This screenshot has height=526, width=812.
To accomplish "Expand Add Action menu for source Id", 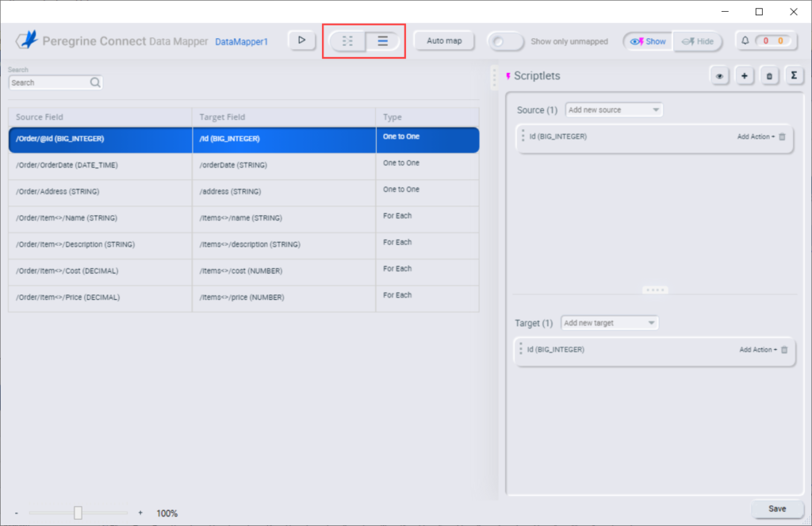I will (756, 137).
